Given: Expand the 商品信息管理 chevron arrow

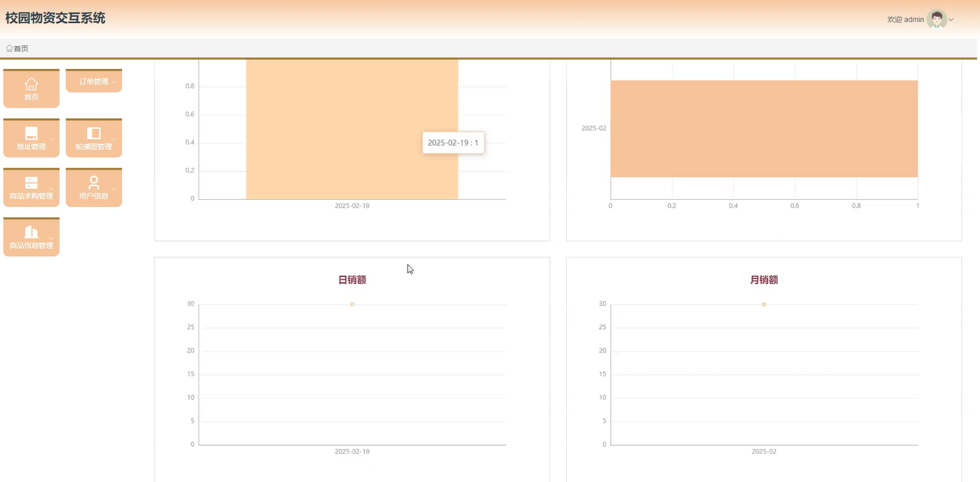Looking at the screenshot, I should click(51, 238).
